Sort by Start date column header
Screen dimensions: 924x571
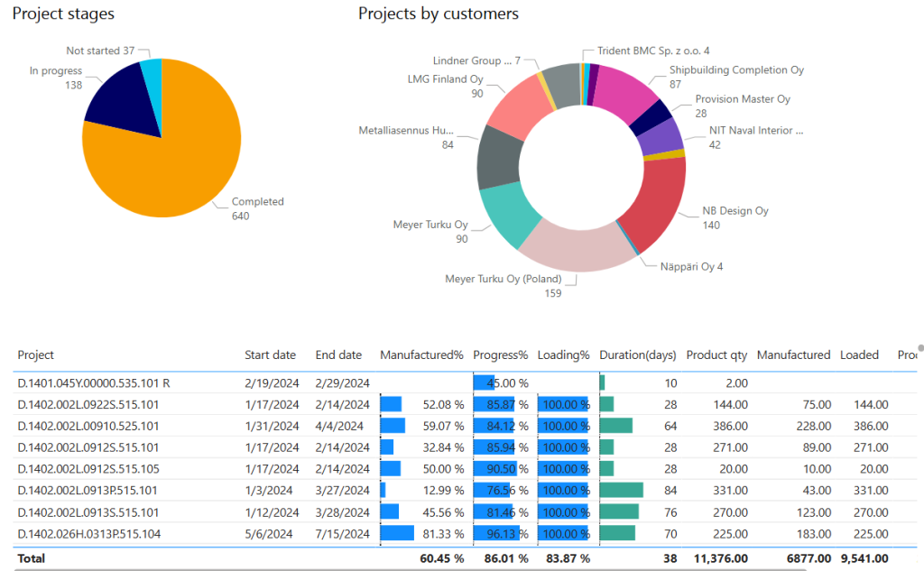(x=270, y=355)
